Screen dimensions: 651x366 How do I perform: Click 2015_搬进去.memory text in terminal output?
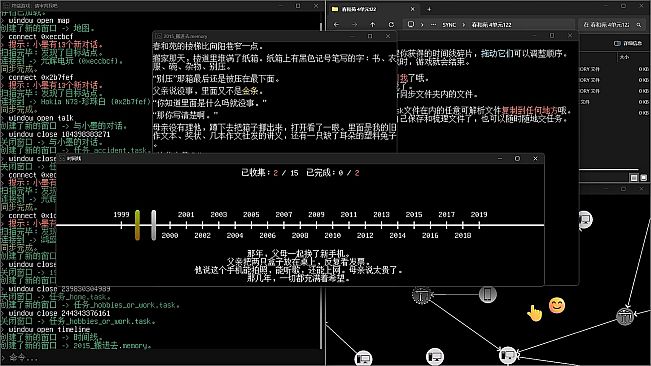(112, 345)
